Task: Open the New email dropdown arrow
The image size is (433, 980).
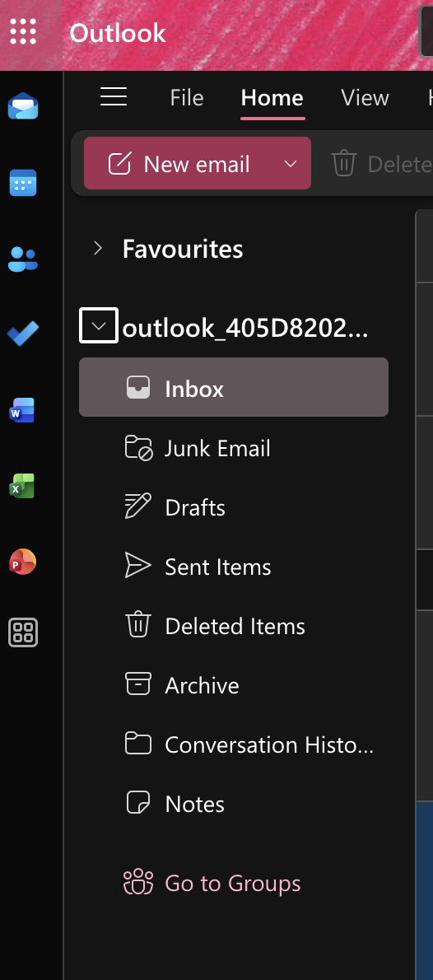Action: click(x=290, y=164)
